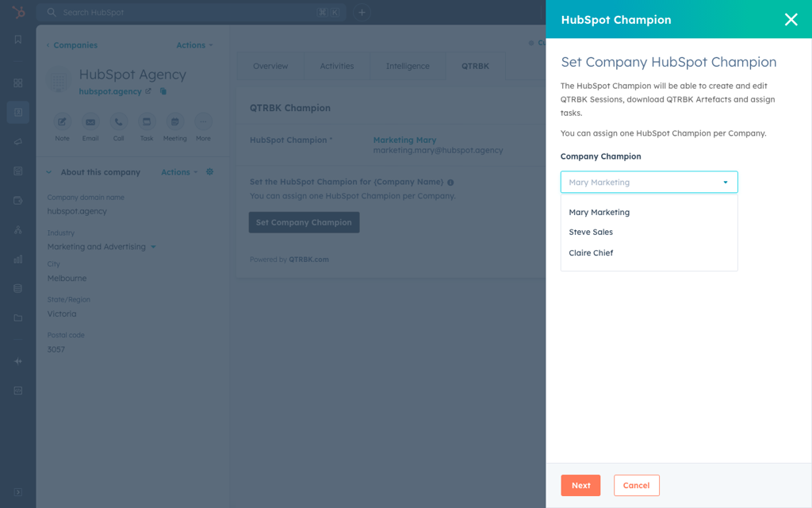The width and height of the screenshot is (812, 508).
Task: Create a Note for the company
Action: click(x=62, y=121)
